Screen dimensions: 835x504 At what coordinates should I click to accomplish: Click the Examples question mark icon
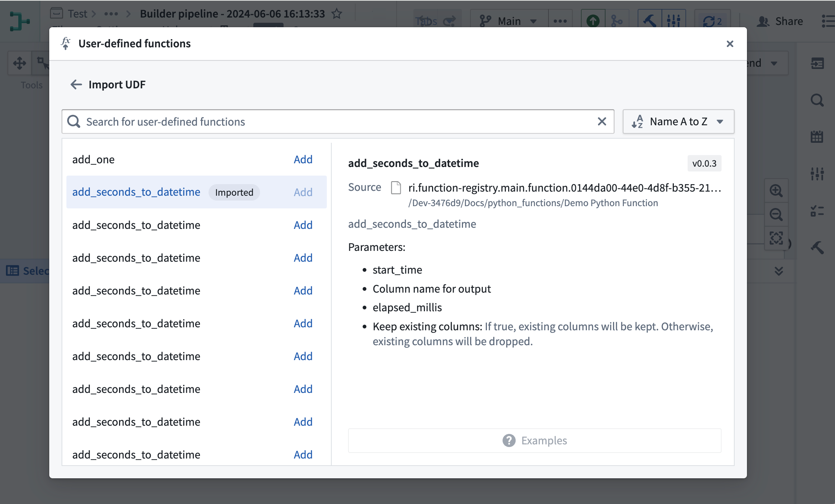click(x=509, y=441)
